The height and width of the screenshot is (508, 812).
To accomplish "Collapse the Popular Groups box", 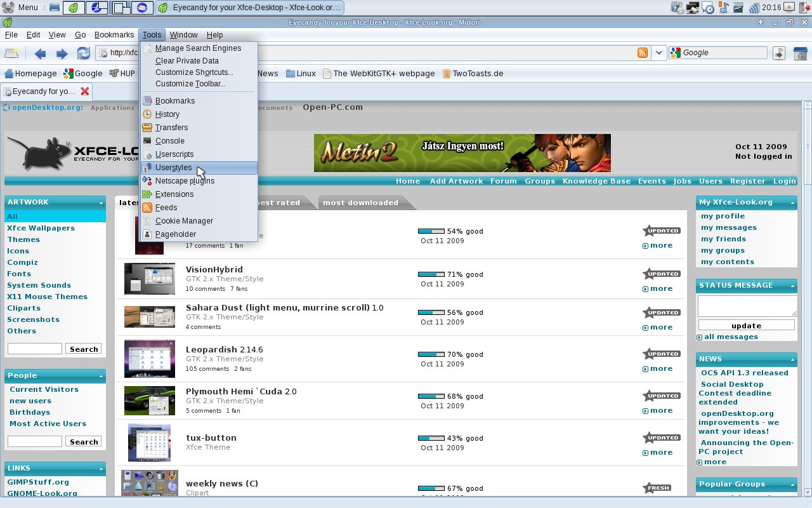I will [793, 485].
